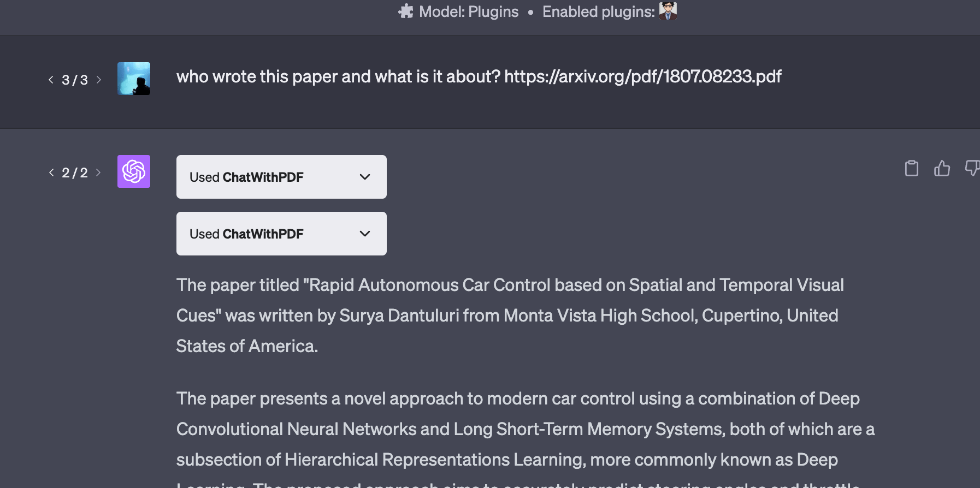Click the puzzle piece plugins icon
Viewport: 980px width, 488px height.
(406, 11)
